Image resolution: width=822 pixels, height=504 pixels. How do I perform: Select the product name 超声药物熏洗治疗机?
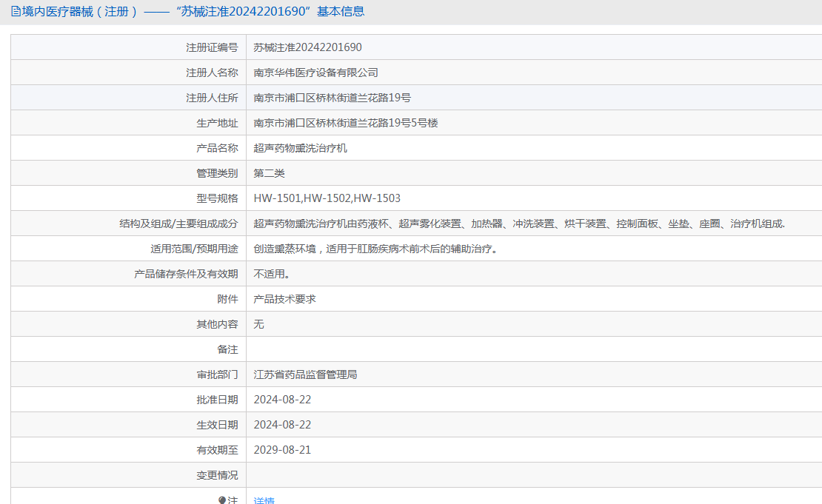pyautogui.click(x=301, y=148)
